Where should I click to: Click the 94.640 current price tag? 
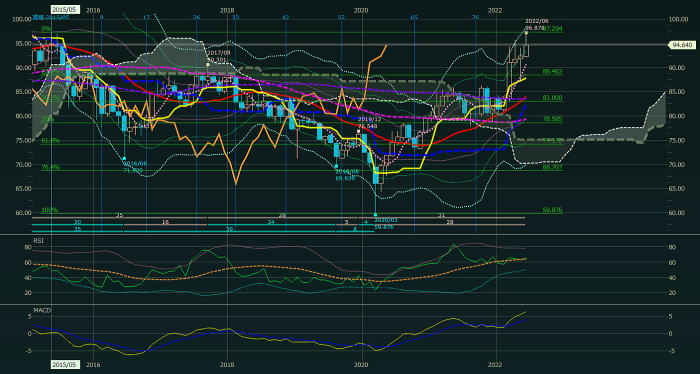click(681, 45)
